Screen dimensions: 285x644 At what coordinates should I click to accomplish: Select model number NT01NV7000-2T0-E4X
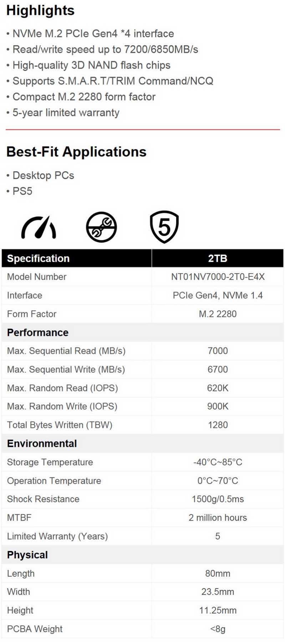pyautogui.click(x=218, y=277)
